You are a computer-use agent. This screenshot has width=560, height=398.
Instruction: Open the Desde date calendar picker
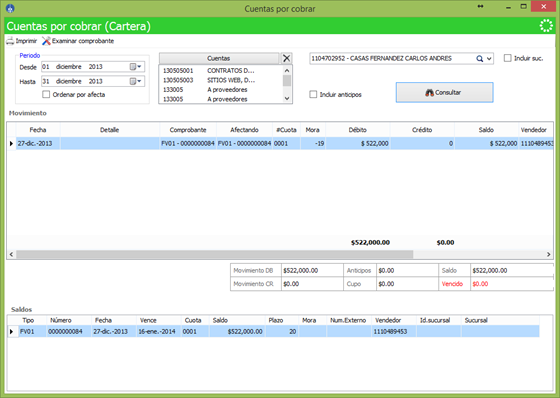(x=135, y=66)
